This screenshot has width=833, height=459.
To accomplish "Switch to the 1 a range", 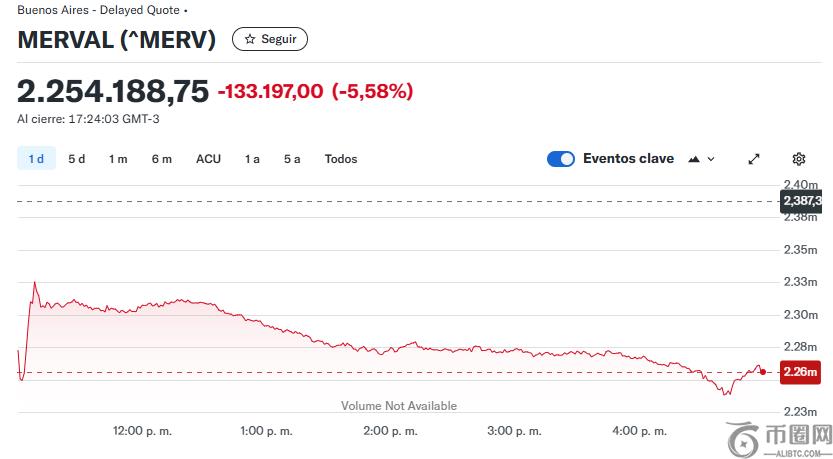I will pos(252,159).
